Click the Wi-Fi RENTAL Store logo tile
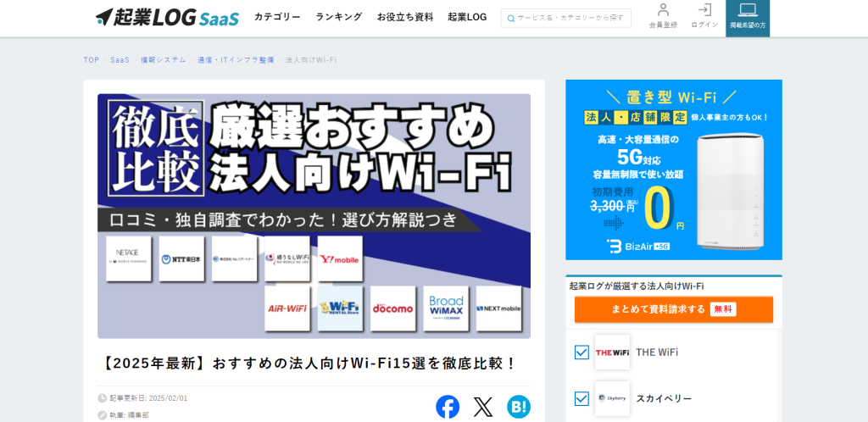This screenshot has width=868, height=422. [x=340, y=308]
